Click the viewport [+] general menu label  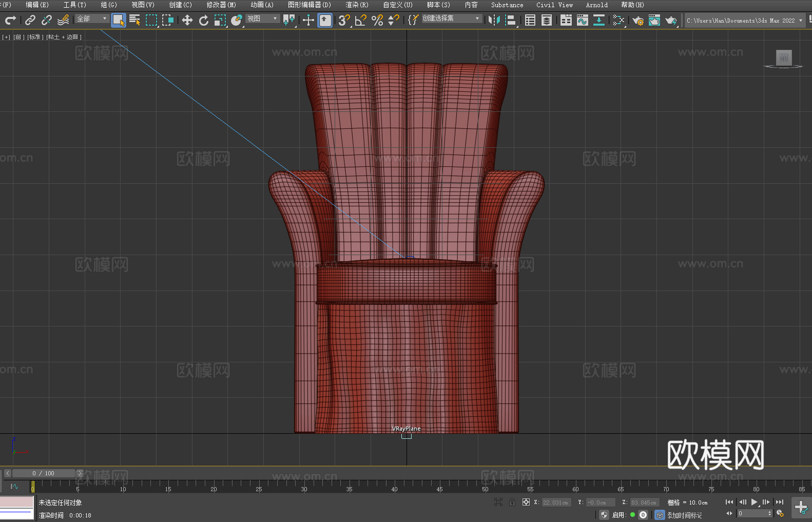click(x=6, y=37)
